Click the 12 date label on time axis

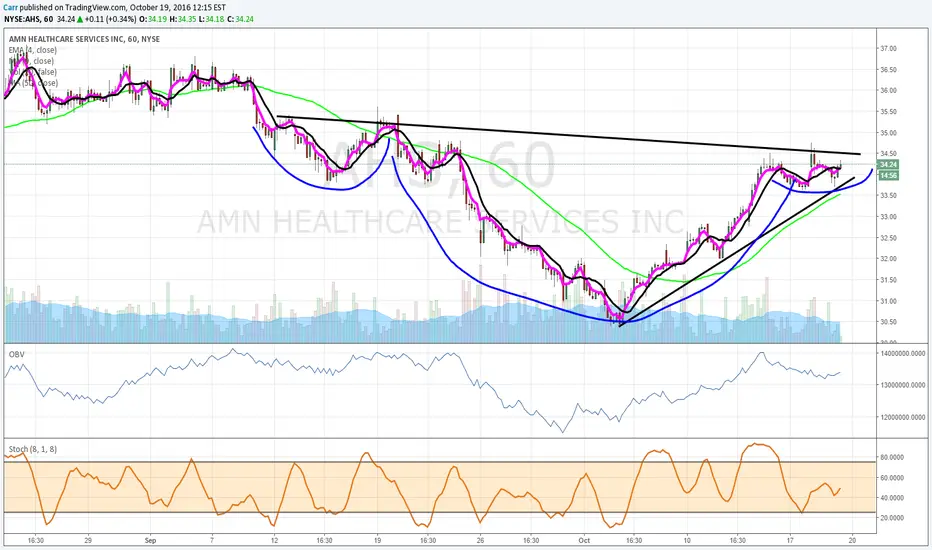(274, 540)
